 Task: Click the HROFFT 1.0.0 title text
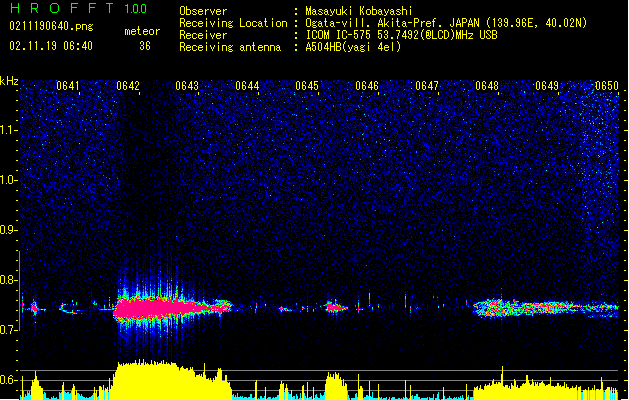pyautogui.click(x=79, y=8)
